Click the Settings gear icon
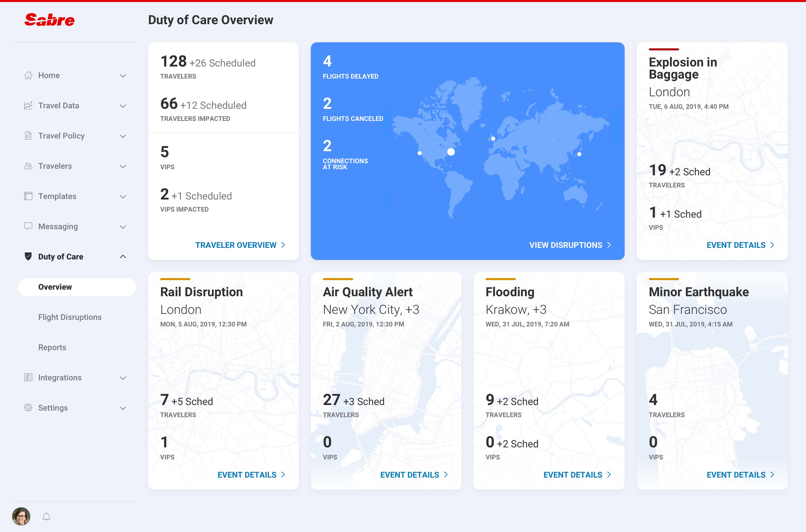 coord(28,408)
